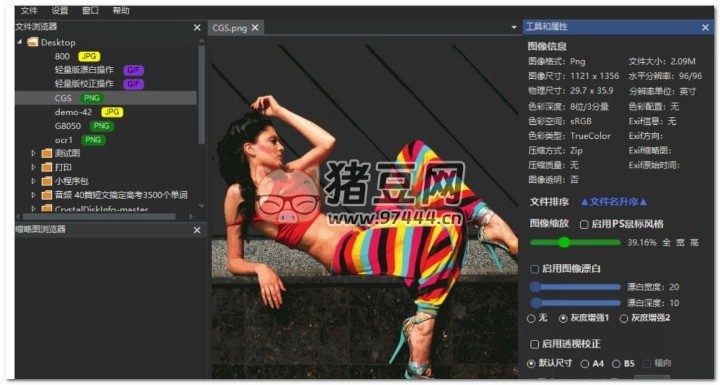Screen dimensions: 720x385
Task: Expand the CrystalDiskInfo-master folder
Action: [33, 209]
